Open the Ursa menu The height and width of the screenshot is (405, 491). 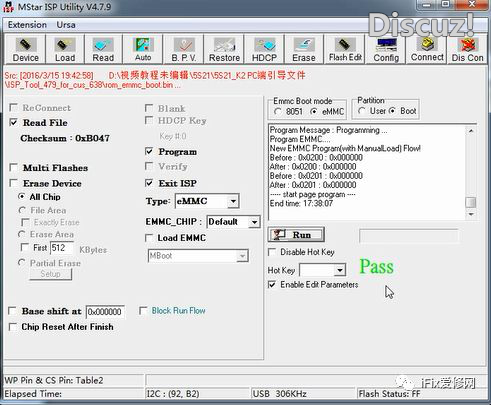(66, 25)
